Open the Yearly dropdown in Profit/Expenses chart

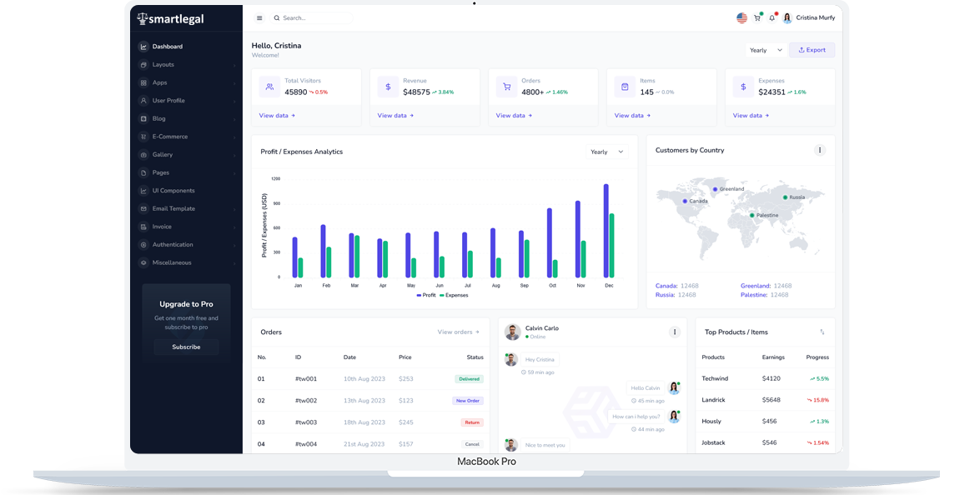pos(606,152)
